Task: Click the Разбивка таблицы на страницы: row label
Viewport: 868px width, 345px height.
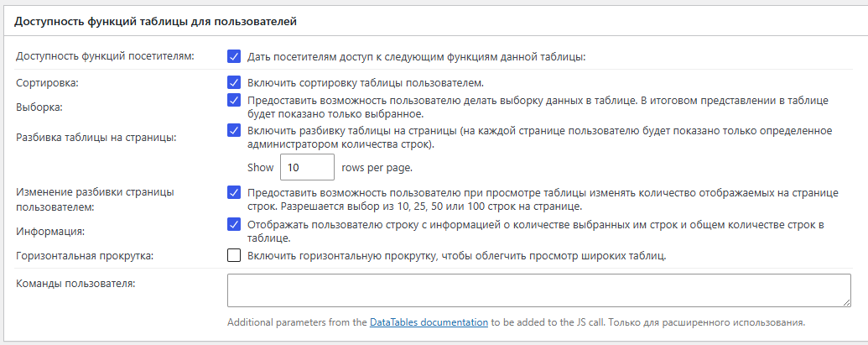Action: (96, 138)
